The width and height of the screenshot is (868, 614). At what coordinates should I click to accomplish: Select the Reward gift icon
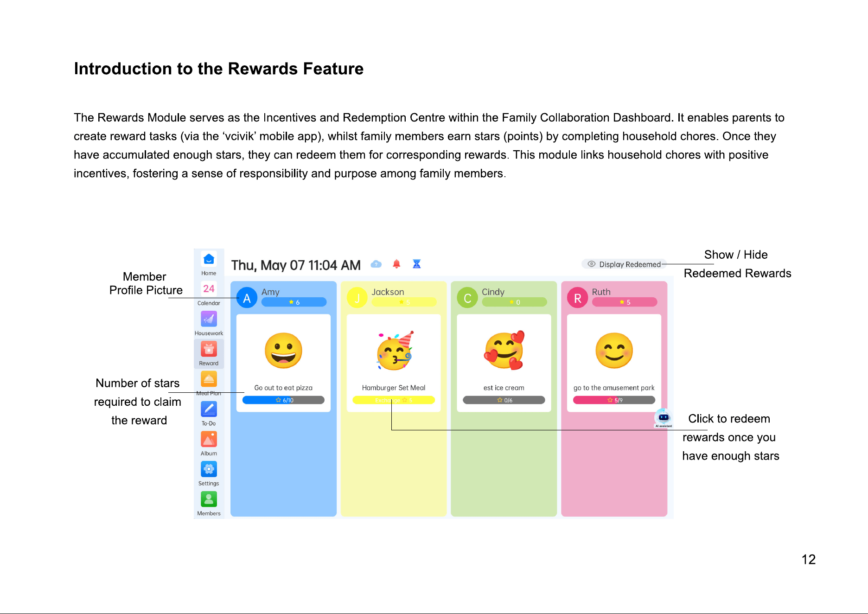209,349
